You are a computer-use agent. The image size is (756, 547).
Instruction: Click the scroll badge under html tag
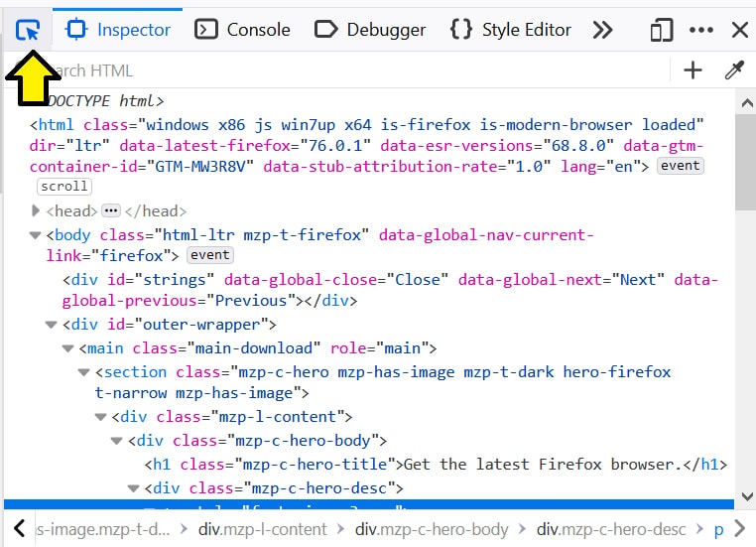click(64, 187)
